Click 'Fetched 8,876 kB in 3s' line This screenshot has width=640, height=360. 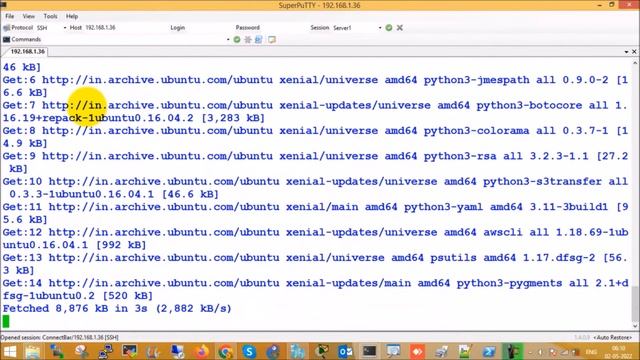(117, 309)
